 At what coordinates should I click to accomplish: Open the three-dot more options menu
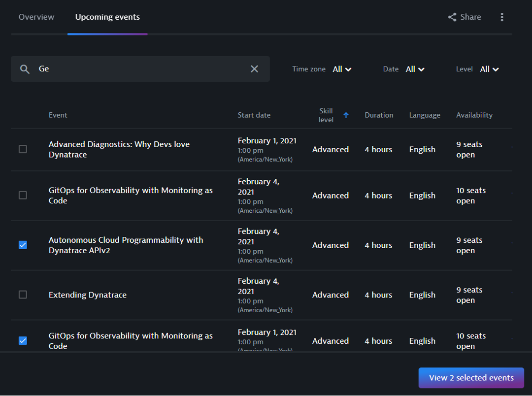(502, 17)
